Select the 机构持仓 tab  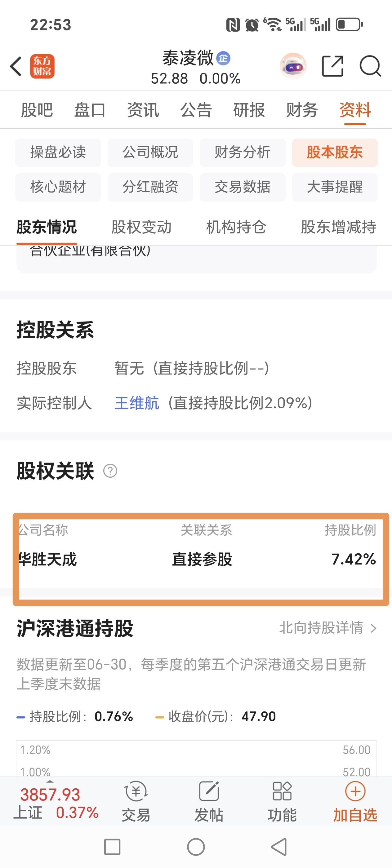pyautogui.click(x=236, y=227)
